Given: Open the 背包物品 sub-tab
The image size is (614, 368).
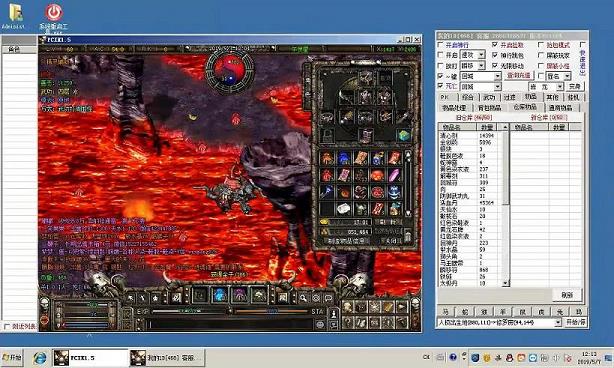Looking at the screenshot, I should tap(489, 108).
